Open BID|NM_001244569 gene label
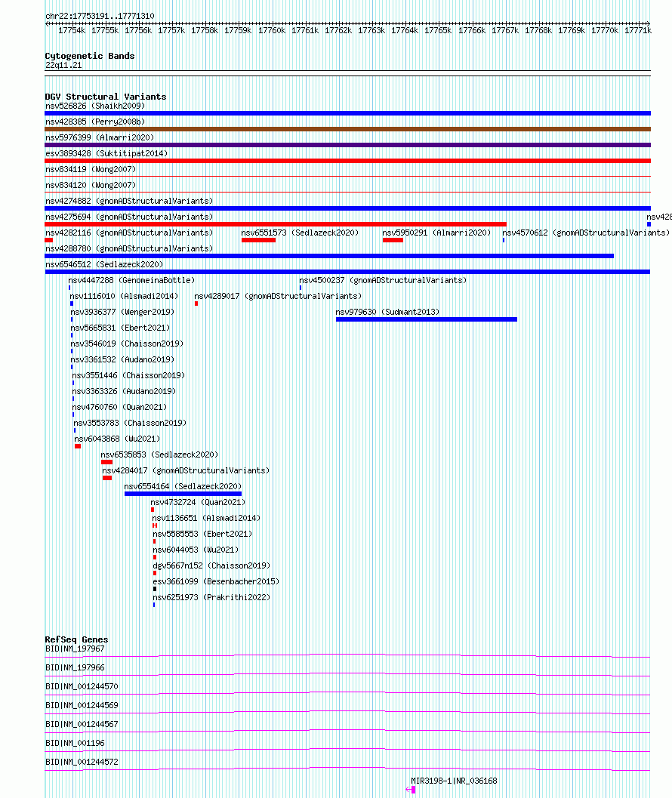The image size is (672, 798). 82,705
